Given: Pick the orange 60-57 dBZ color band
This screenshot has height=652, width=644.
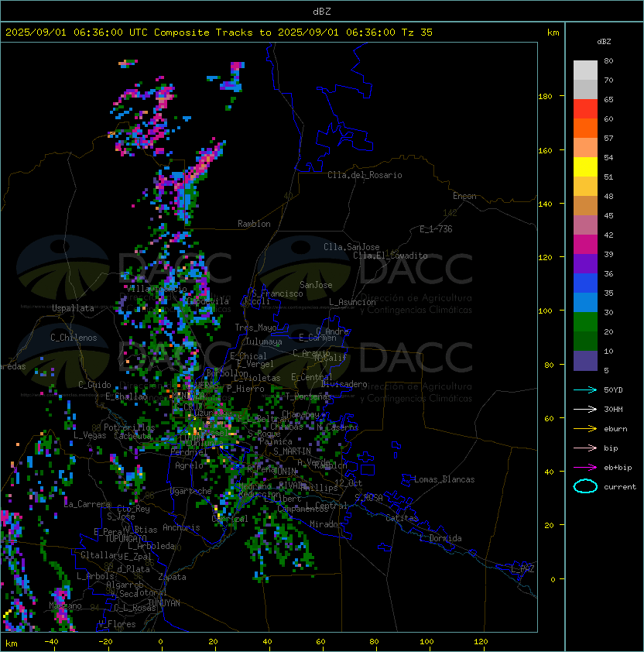Looking at the screenshot, I should click(585, 128).
